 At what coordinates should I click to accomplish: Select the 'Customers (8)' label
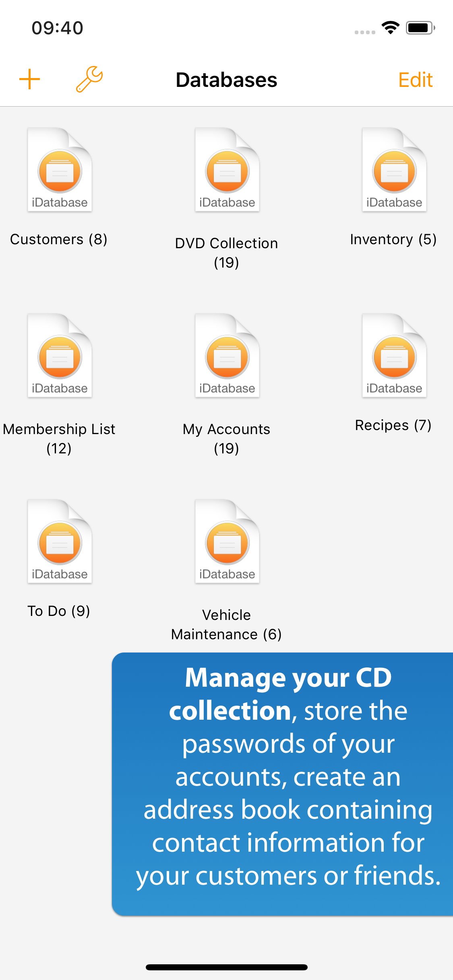pyautogui.click(x=59, y=239)
